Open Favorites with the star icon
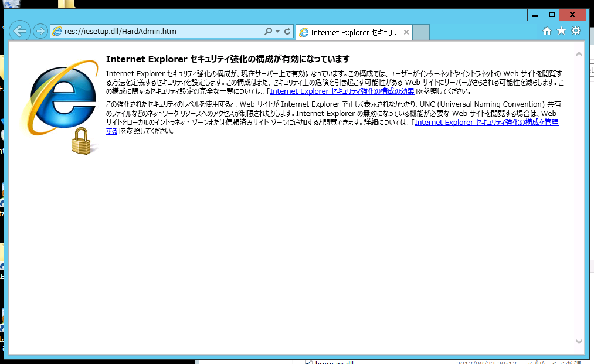Screen dimensions: 594x364 pyautogui.click(x=561, y=31)
